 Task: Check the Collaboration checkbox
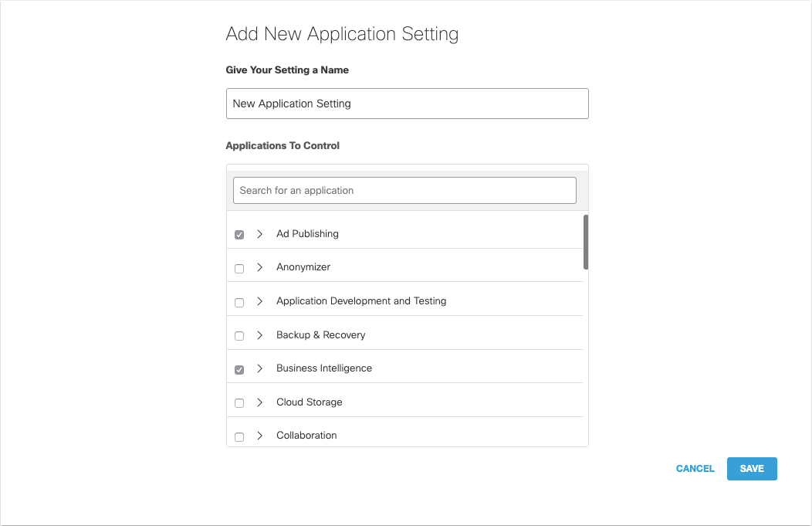coord(239,436)
